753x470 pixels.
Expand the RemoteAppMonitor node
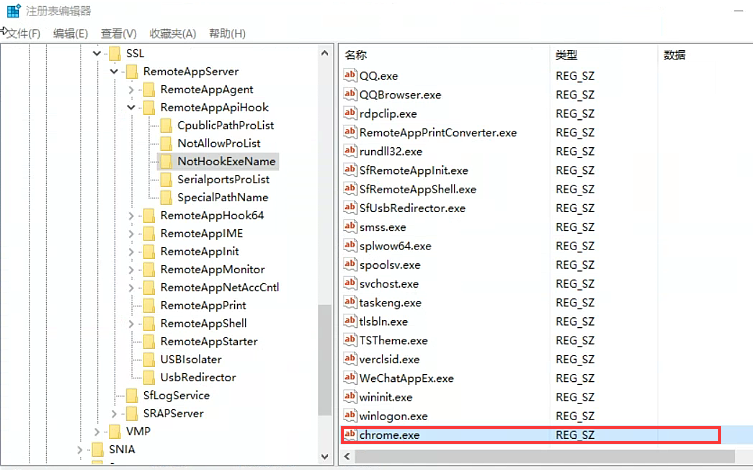coord(131,270)
